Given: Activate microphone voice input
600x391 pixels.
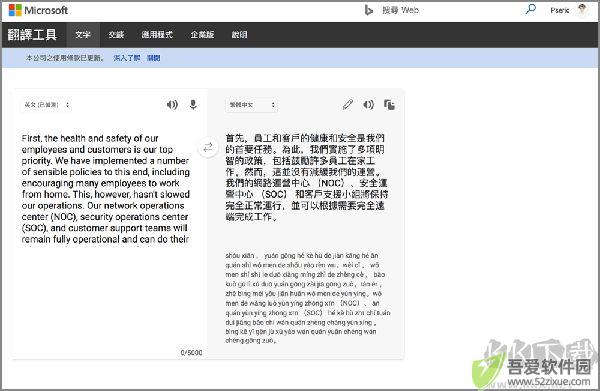Looking at the screenshot, I should coord(193,104).
